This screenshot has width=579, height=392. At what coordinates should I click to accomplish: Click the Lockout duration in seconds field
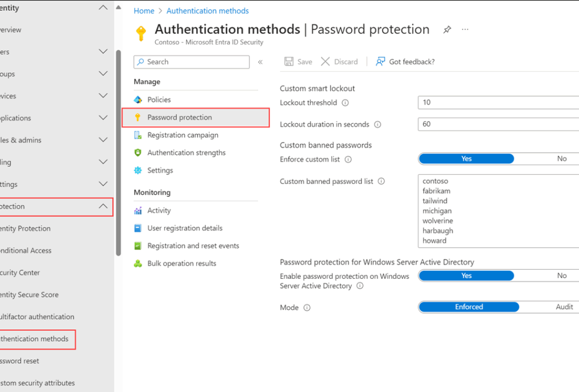pos(498,124)
